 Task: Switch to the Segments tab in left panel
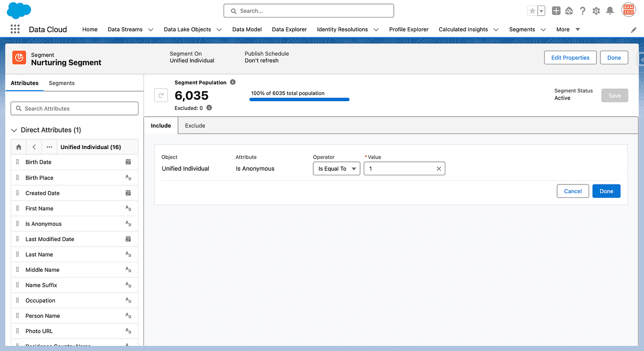click(62, 83)
